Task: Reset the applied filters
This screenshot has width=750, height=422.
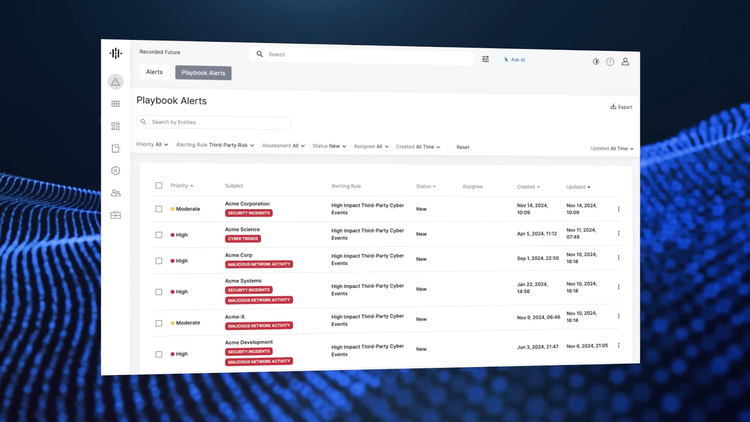Action: [463, 147]
